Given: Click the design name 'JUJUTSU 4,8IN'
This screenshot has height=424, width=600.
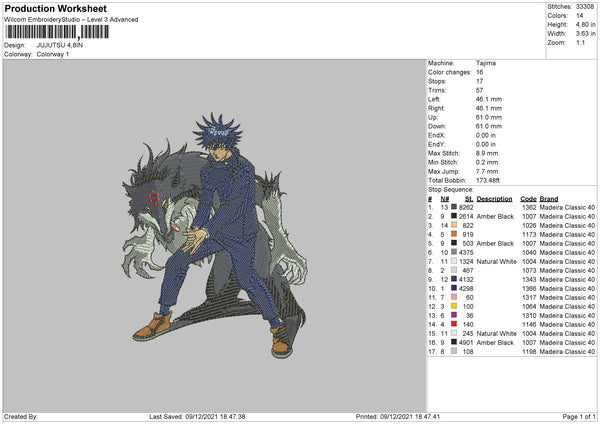Looking at the screenshot, I should point(60,45).
